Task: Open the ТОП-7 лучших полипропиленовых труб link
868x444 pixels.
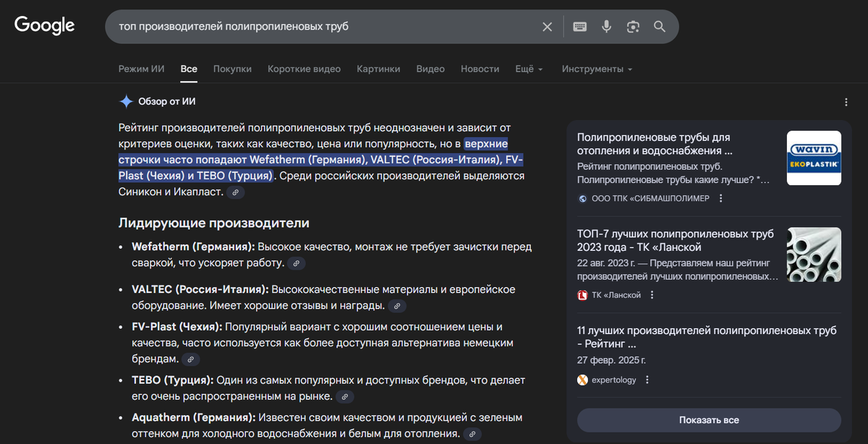Action: pos(676,241)
